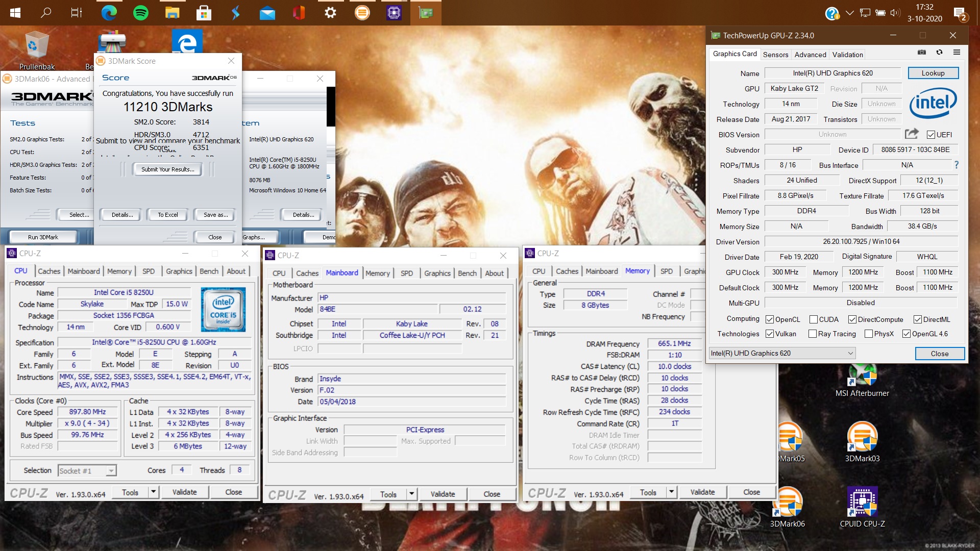This screenshot has height=551, width=980.
Task: Click Save as button in 3DMark Score
Action: point(215,215)
